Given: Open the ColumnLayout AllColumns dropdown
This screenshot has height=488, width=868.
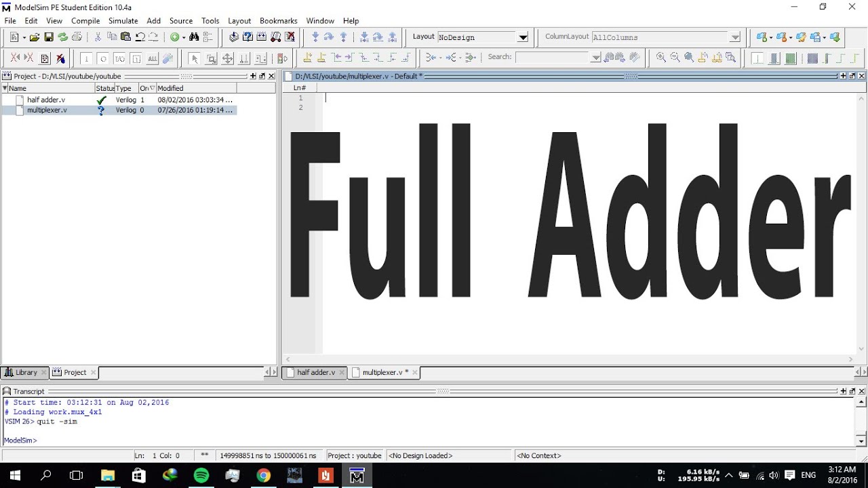Looking at the screenshot, I should coord(735,37).
